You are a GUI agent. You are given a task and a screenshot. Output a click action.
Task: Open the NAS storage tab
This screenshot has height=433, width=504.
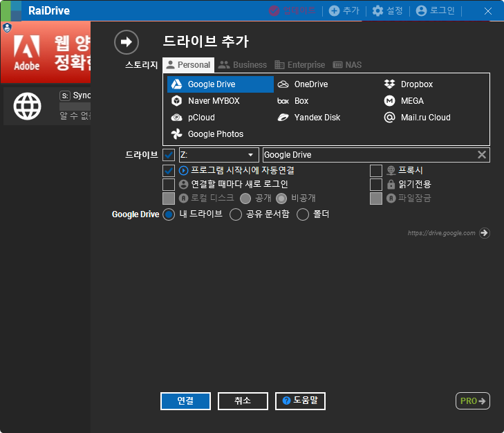click(347, 65)
